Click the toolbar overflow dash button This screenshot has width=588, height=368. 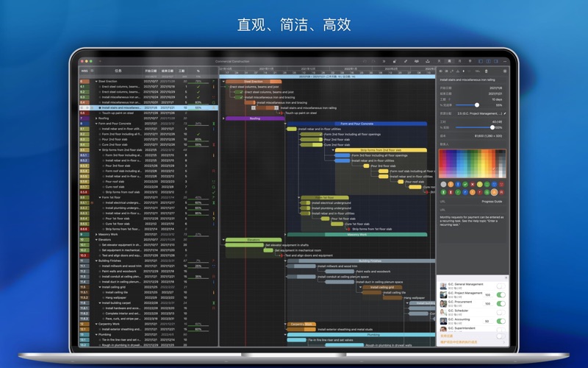click(505, 61)
